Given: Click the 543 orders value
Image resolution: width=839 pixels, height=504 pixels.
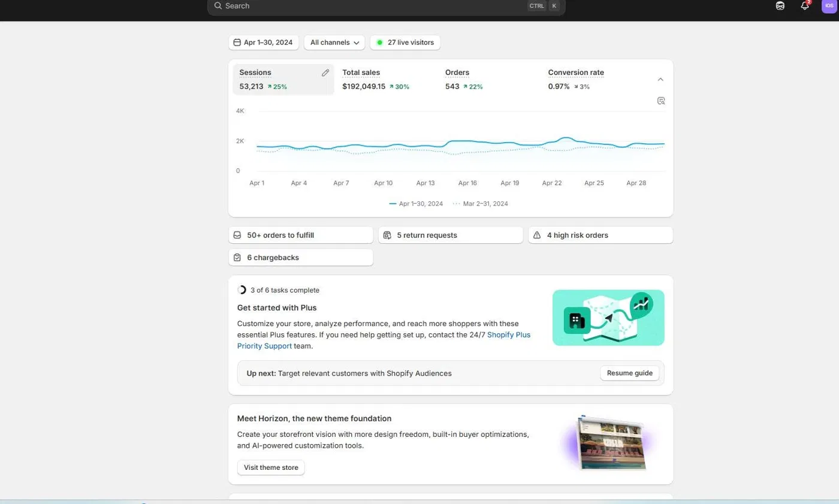Looking at the screenshot, I should 452,86.
